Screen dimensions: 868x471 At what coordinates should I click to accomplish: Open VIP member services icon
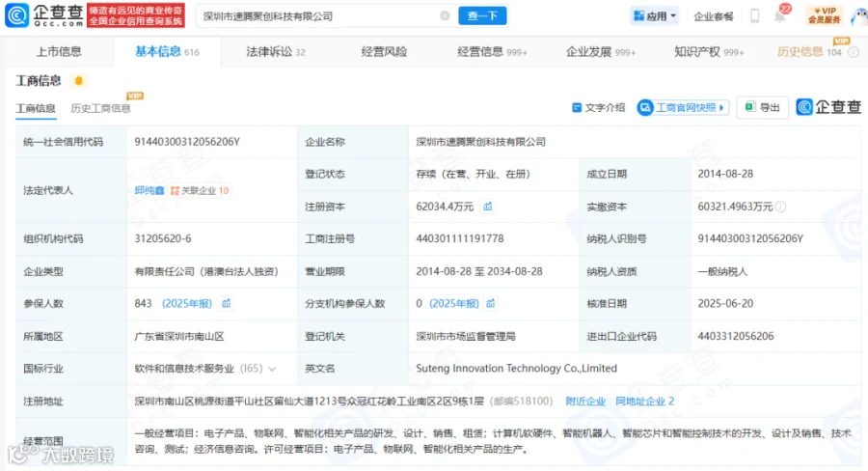(825, 15)
